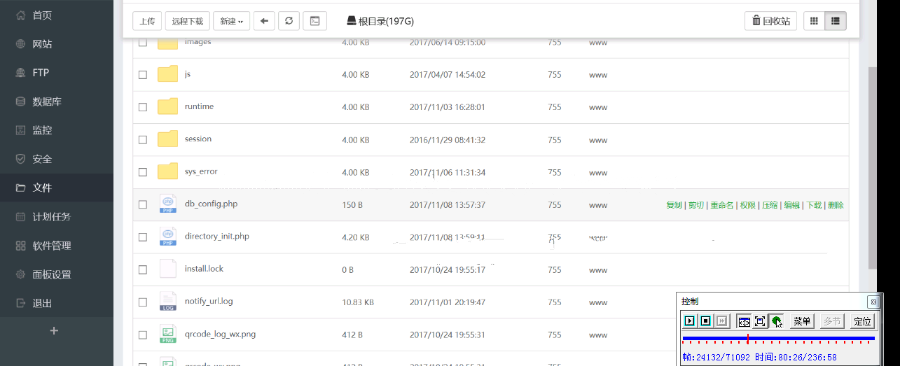Open 数据库 in the sidebar
The width and height of the screenshot is (900, 366).
[47, 102]
